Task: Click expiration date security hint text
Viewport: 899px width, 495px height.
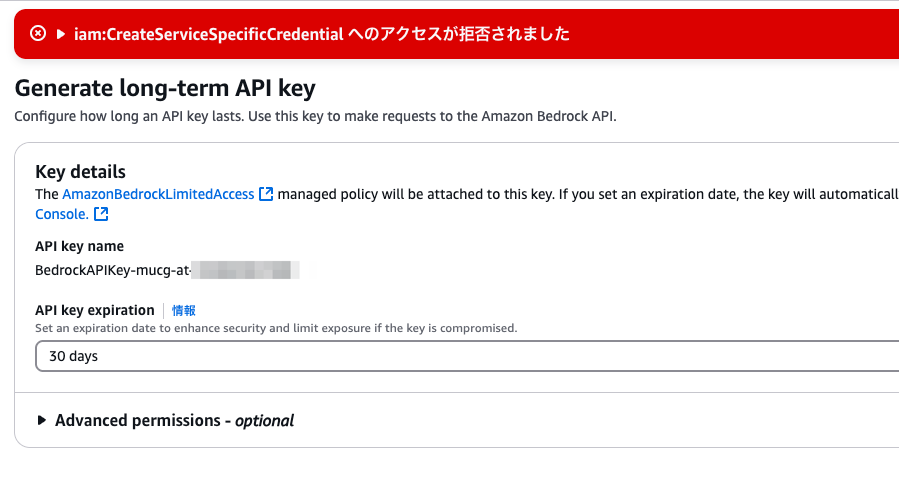Action: pyautogui.click(x=276, y=328)
